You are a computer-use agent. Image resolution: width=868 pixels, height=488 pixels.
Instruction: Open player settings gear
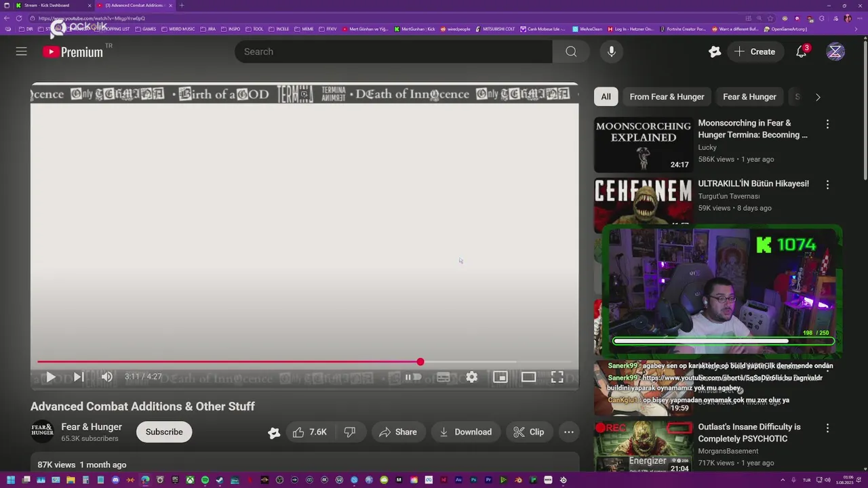click(x=472, y=378)
